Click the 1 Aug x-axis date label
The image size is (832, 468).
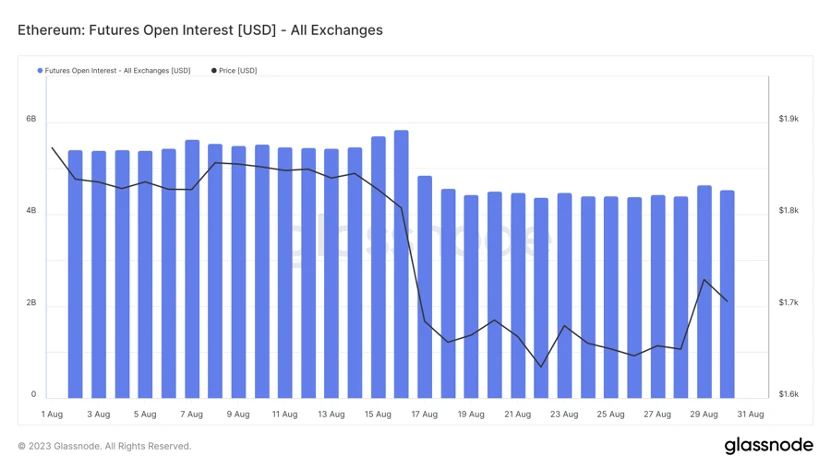click(52, 413)
